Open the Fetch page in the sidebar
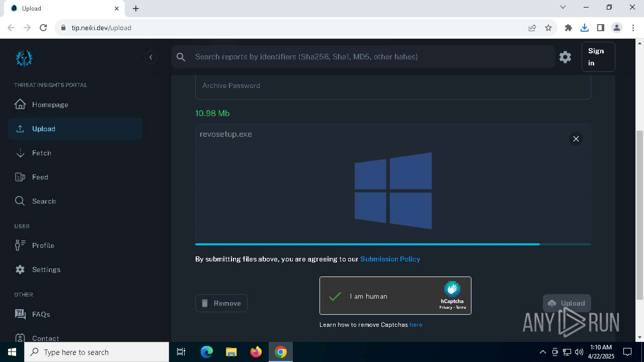The width and height of the screenshot is (644, 362). (x=75, y=153)
